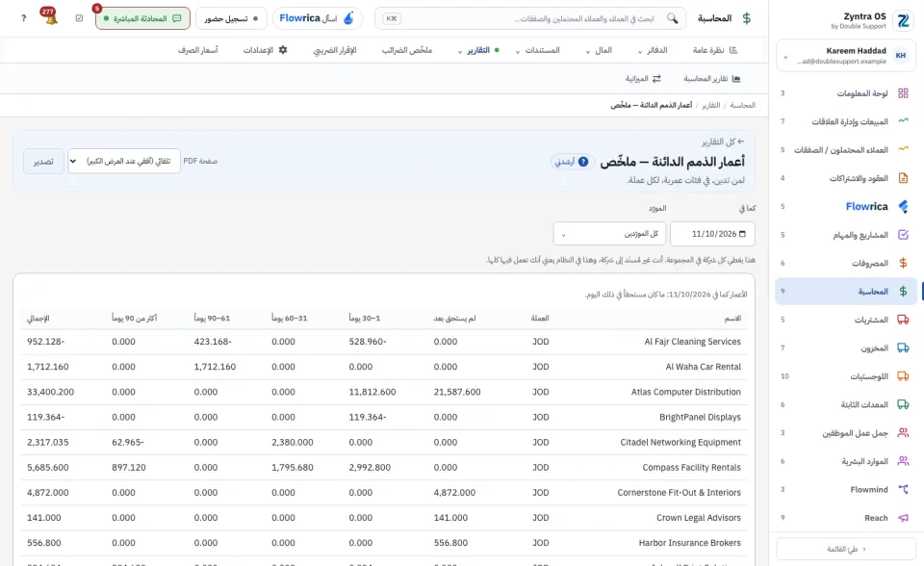Click the Citadel Networking Equipment row
Image resolution: width=924 pixels, height=566 pixels.
pyautogui.click(x=384, y=442)
